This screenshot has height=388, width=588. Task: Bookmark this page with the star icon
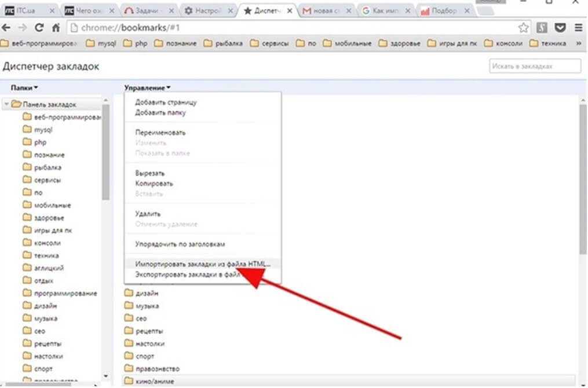click(524, 27)
